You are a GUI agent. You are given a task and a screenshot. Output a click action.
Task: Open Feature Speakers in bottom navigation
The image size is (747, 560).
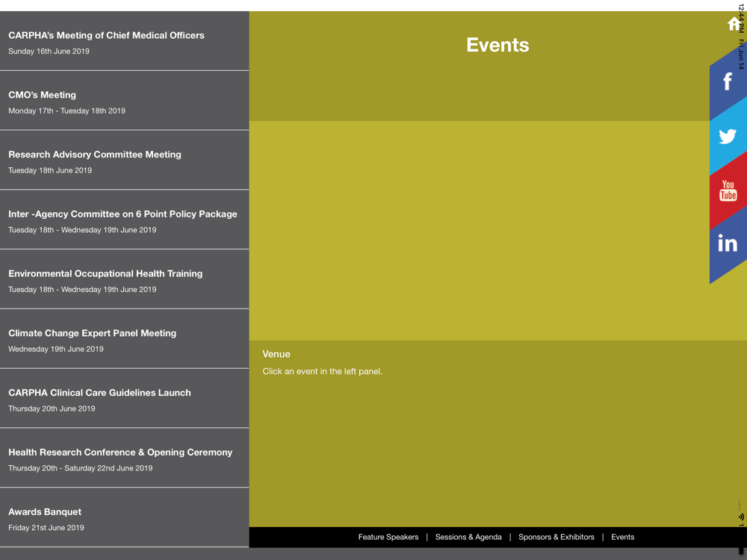[388, 537]
